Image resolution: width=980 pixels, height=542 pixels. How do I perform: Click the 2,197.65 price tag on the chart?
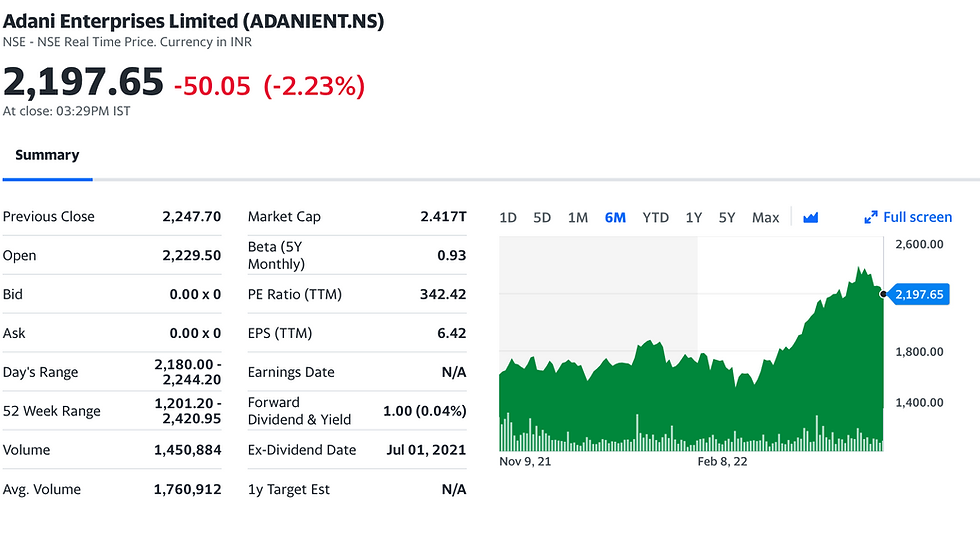click(x=917, y=294)
